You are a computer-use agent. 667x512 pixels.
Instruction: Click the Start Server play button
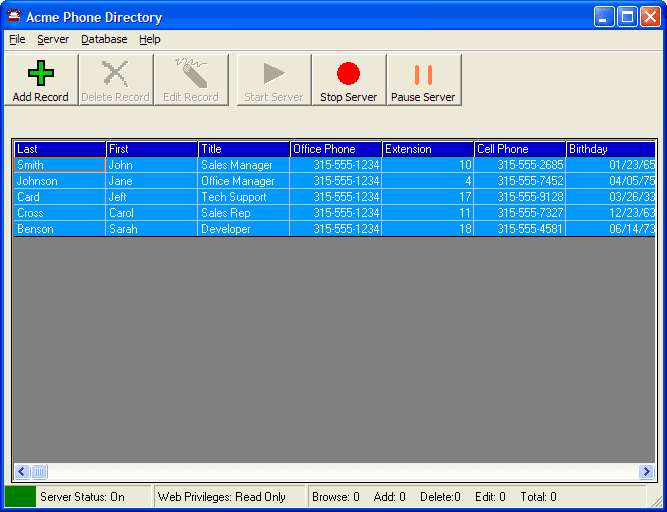pyautogui.click(x=274, y=80)
